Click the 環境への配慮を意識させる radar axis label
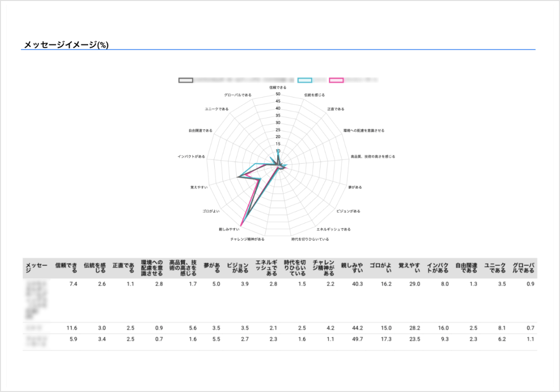Screen dimensions: 560x392 pyautogui.click(x=364, y=130)
